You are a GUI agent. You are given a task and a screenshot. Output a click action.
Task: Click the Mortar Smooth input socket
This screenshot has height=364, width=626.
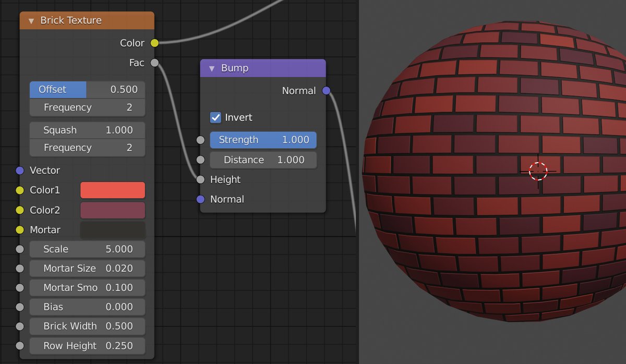tap(20, 288)
